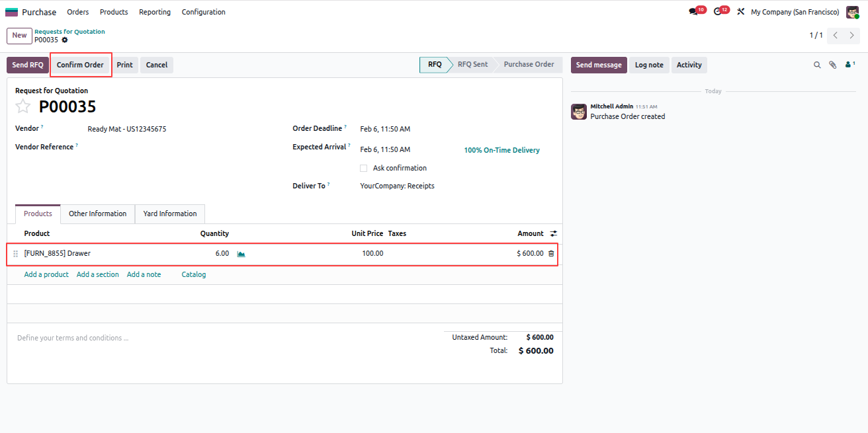Click the Add a section link
Viewport: 868px width, 433px height.
98,274
